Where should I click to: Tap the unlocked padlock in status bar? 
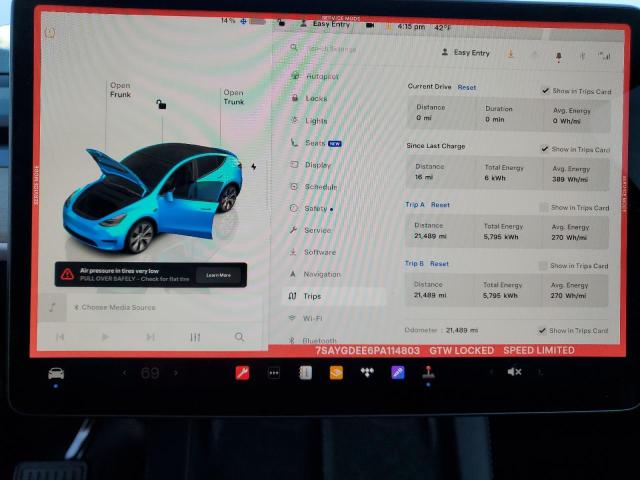[281, 22]
